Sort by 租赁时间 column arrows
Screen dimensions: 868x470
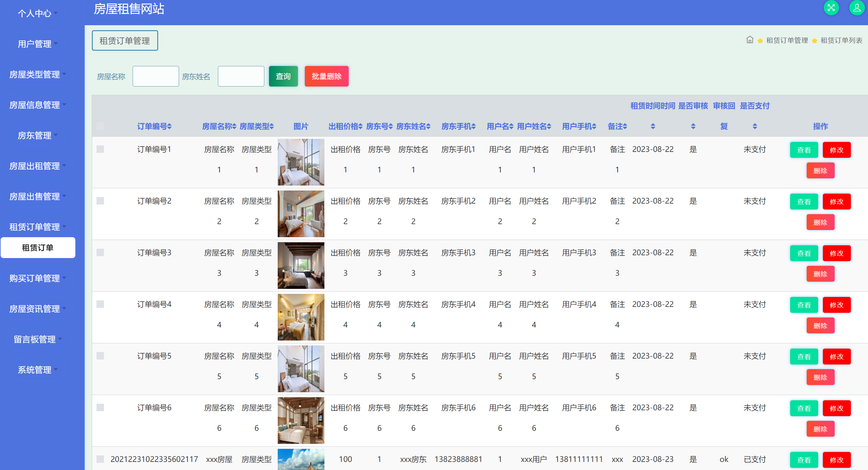click(x=653, y=126)
